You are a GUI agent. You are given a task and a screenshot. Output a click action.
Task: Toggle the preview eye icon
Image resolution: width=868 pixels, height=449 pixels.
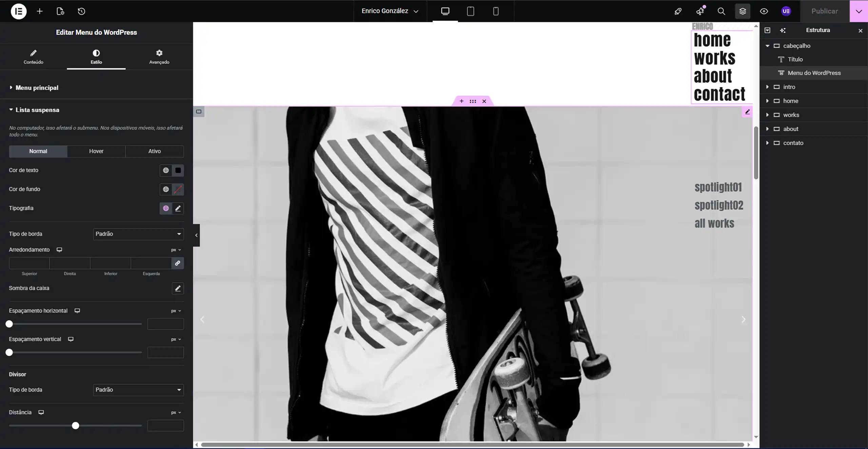click(764, 11)
